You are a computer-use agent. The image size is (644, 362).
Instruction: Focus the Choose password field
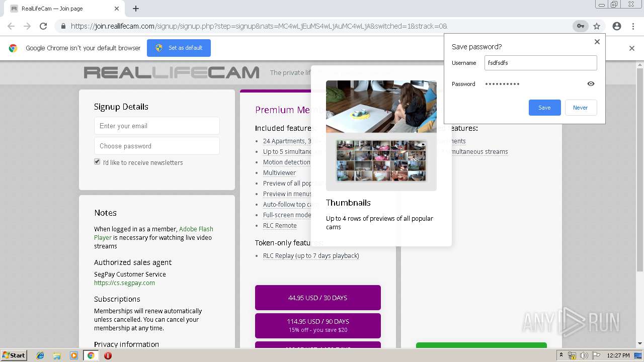(157, 146)
